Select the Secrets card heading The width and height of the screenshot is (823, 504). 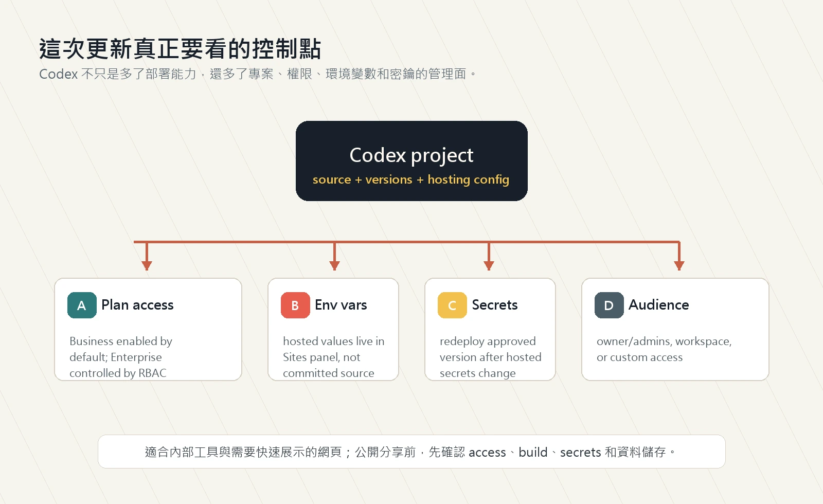coord(494,305)
